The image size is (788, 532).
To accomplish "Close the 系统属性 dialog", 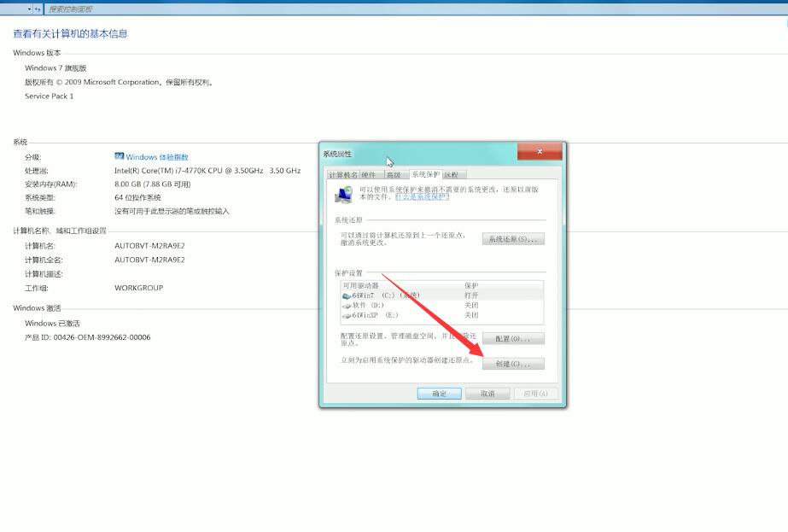I will [540, 151].
